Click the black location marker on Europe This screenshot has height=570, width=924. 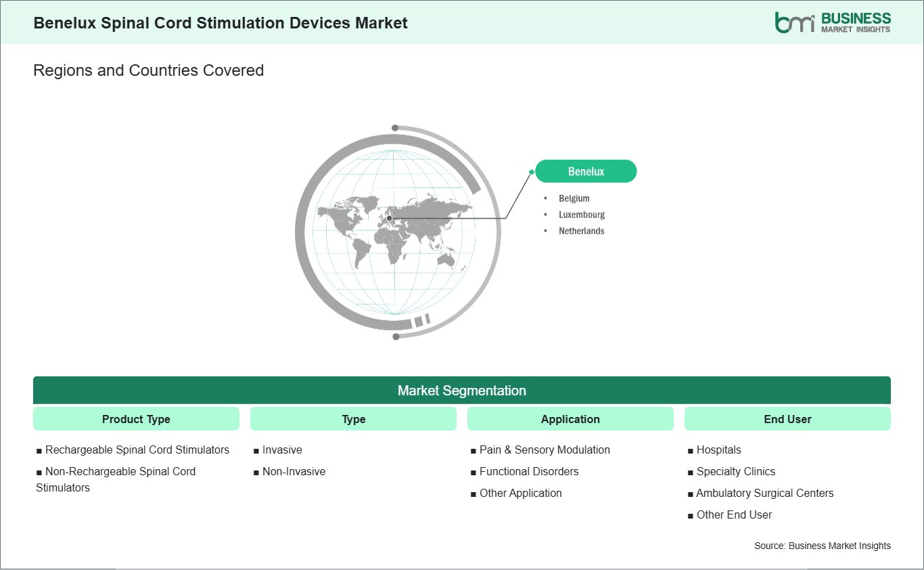coord(389,218)
